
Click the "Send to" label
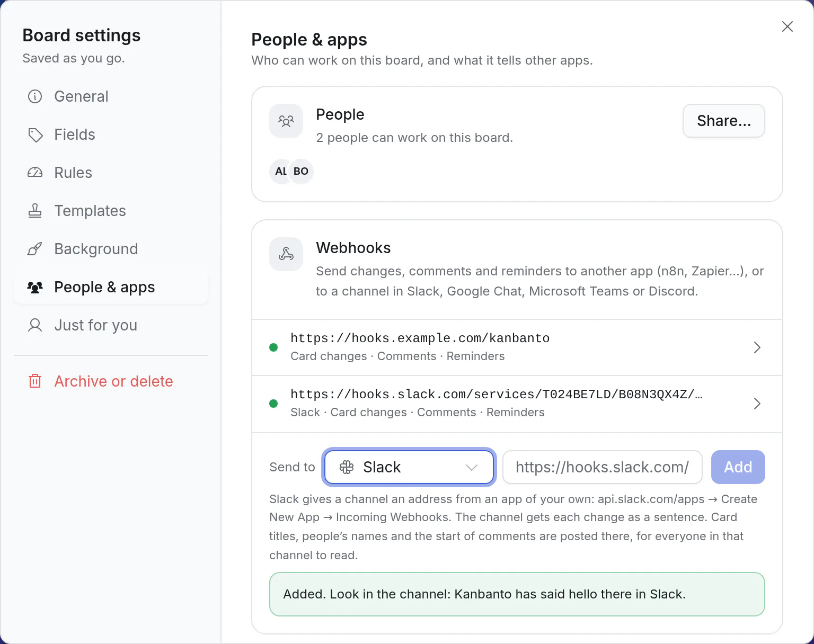[x=292, y=467]
